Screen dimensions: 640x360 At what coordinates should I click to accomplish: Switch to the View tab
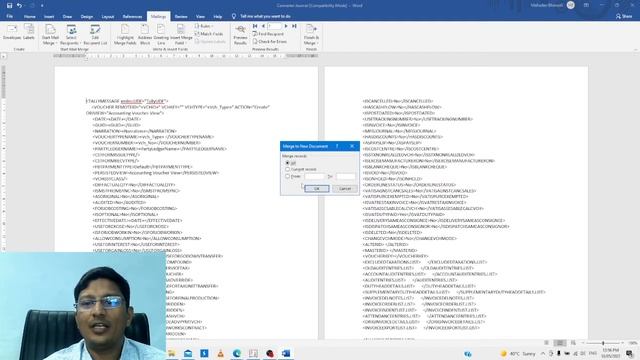[x=200, y=16]
